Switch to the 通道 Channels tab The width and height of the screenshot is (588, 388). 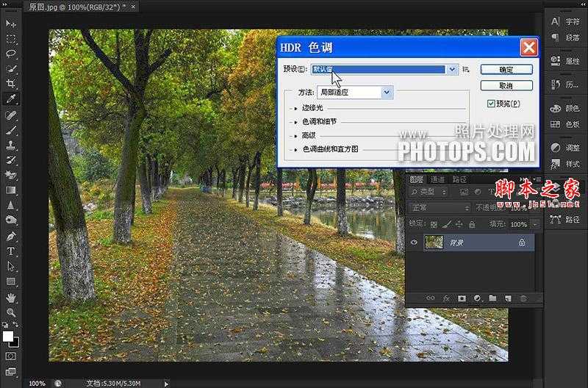pyautogui.click(x=437, y=179)
